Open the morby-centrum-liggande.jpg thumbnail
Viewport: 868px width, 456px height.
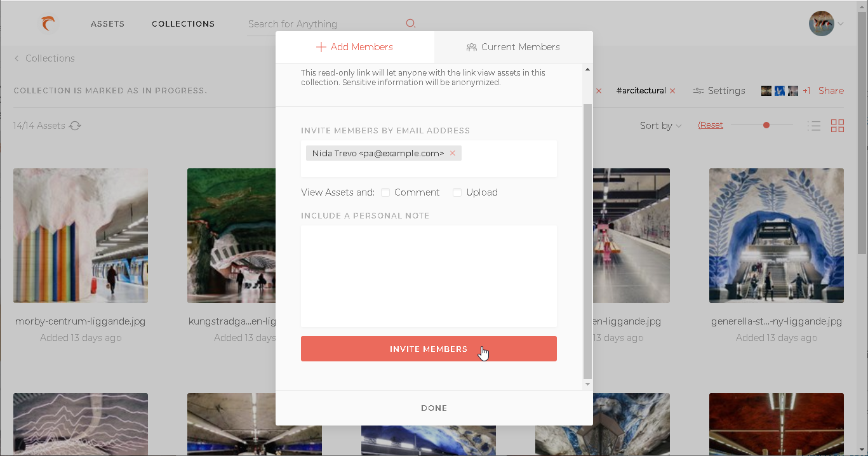tap(81, 236)
